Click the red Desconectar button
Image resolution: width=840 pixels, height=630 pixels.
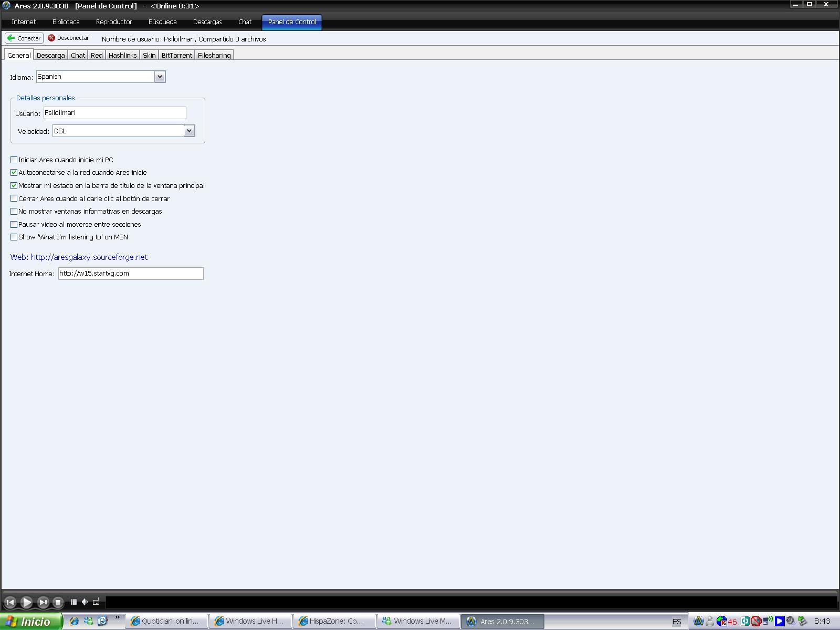[68, 38]
